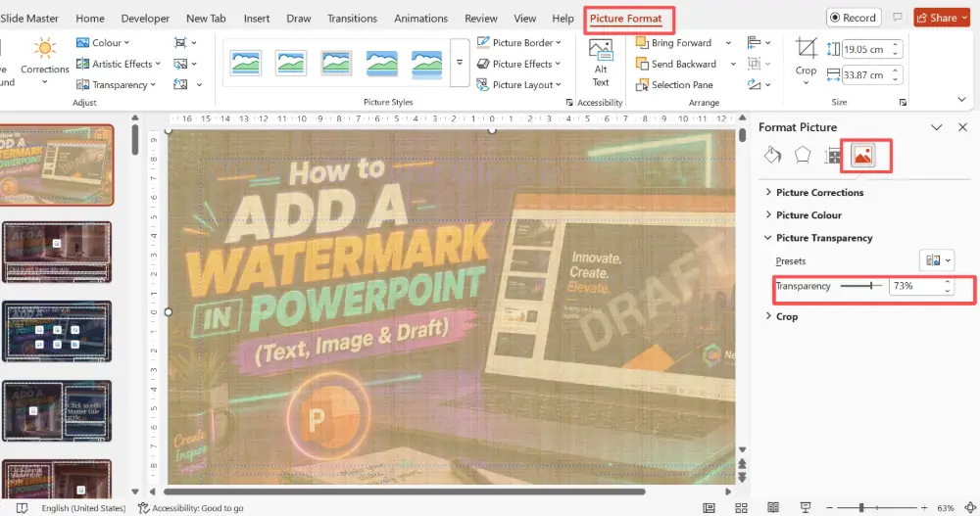The height and width of the screenshot is (516, 980).
Task: Open the ribbon Transparency dropdown
Action: tap(116, 84)
